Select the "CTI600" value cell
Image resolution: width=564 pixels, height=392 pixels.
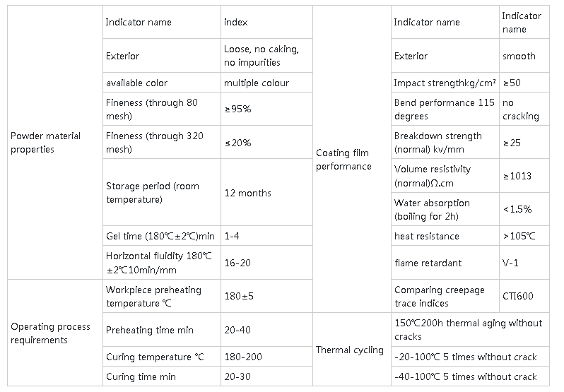pyautogui.click(x=517, y=297)
